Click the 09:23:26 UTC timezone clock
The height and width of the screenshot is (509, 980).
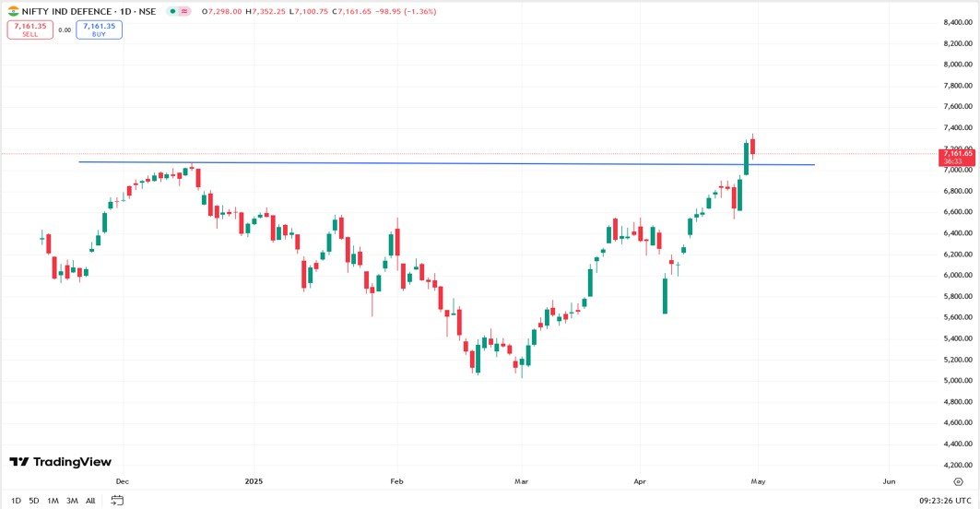pos(945,501)
